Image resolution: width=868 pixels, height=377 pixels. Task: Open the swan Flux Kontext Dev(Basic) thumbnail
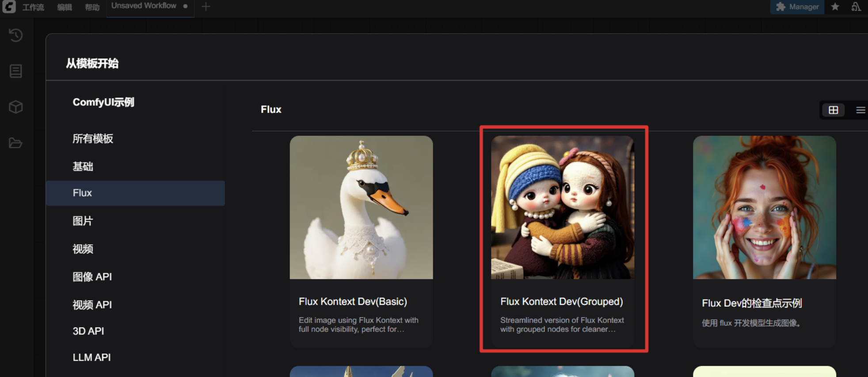(x=361, y=207)
